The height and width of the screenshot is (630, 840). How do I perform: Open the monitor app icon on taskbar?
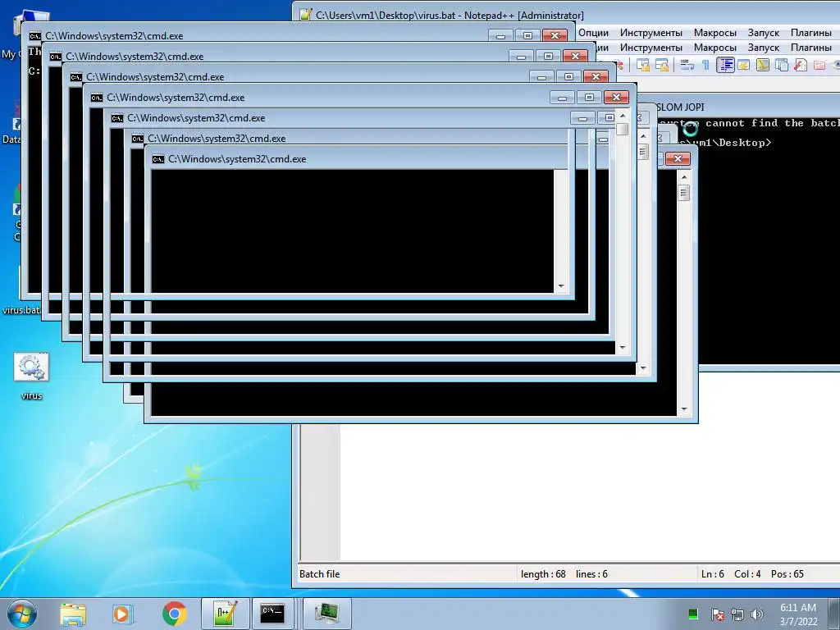(326, 614)
